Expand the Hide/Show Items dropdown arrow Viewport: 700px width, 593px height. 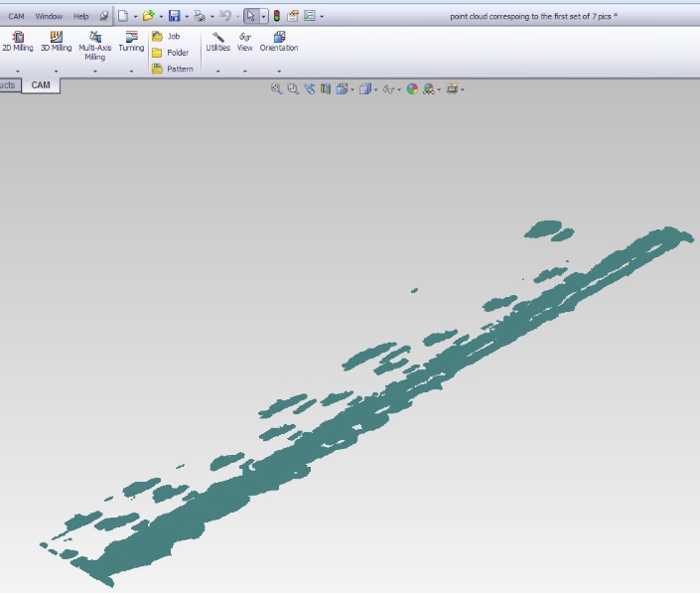(399, 89)
